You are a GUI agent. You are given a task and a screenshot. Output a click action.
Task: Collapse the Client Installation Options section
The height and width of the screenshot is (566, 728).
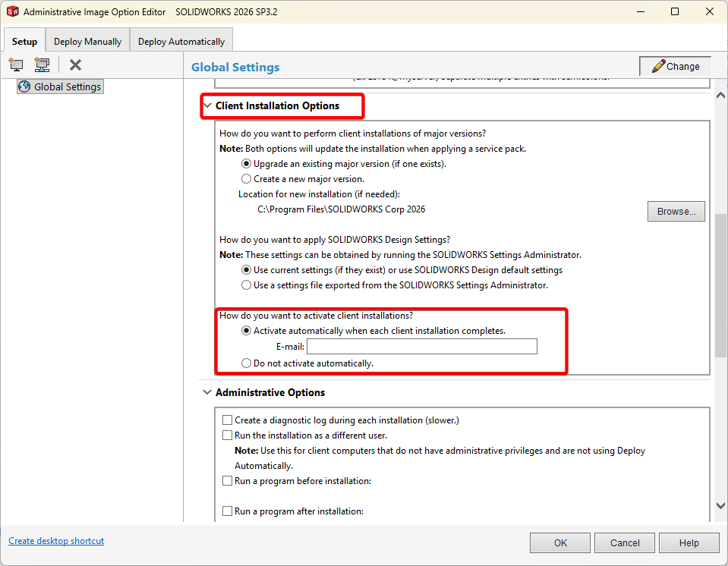207,105
